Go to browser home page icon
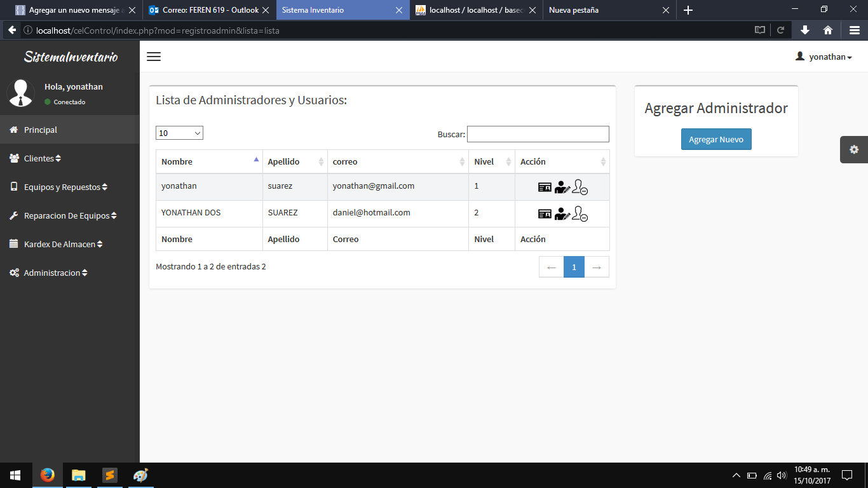 point(828,30)
